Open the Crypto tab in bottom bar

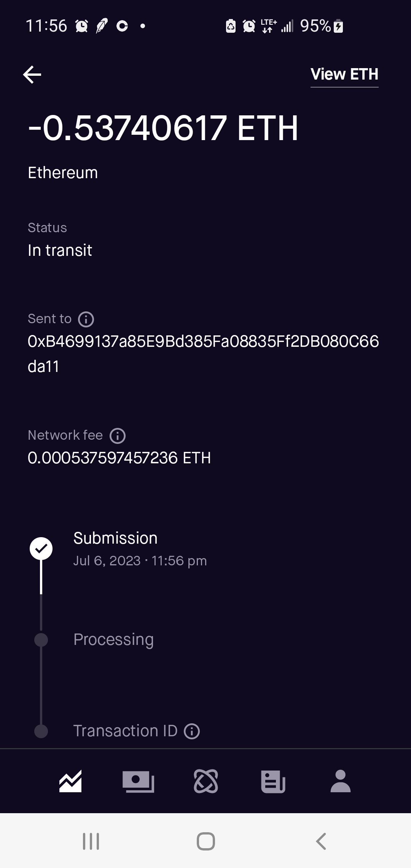click(206, 781)
